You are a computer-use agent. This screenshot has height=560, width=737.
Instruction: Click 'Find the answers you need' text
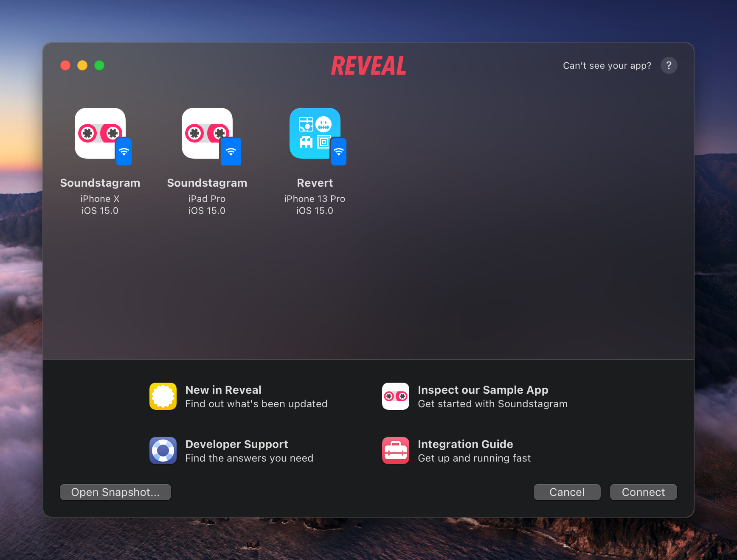[249, 458]
